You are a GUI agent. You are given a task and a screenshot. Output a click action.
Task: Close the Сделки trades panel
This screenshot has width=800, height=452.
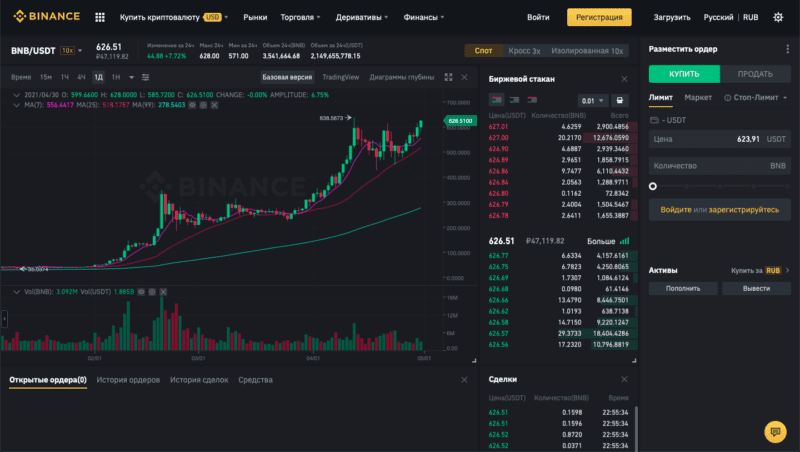pos(624,379)
